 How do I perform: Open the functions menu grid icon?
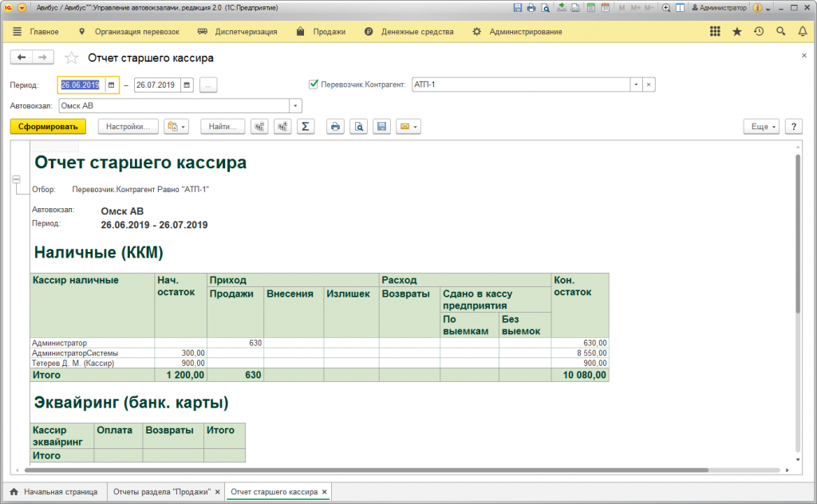[715, 32]
